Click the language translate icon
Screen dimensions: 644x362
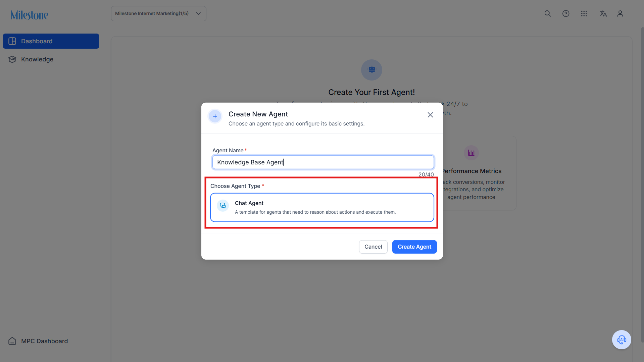pyautogui.click(x=603, y=13)
